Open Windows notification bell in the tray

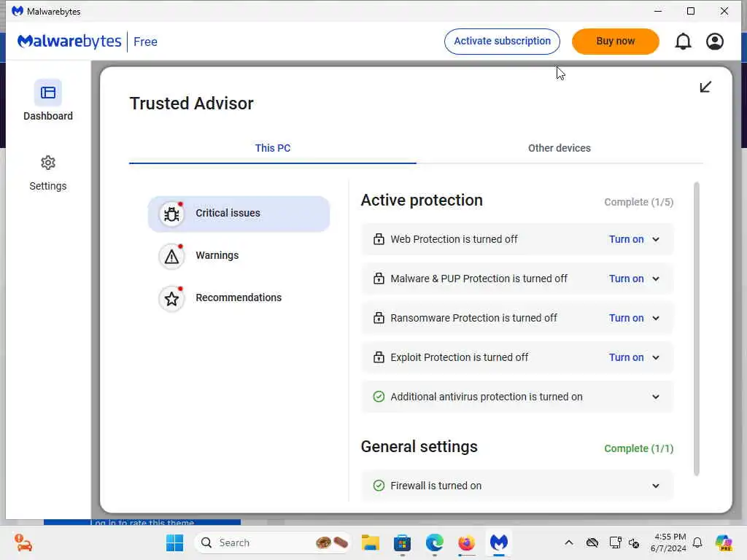(x=697, y=542)
